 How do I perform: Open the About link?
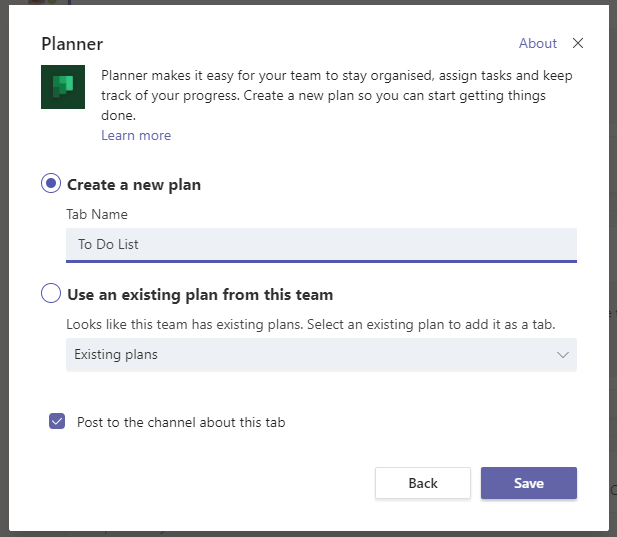point(538,43)
